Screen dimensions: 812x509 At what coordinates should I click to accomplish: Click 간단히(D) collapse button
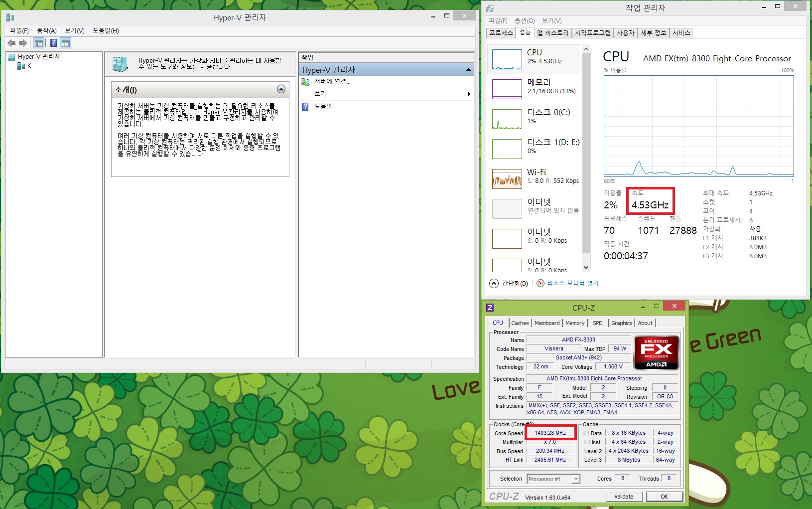(509, 283)
